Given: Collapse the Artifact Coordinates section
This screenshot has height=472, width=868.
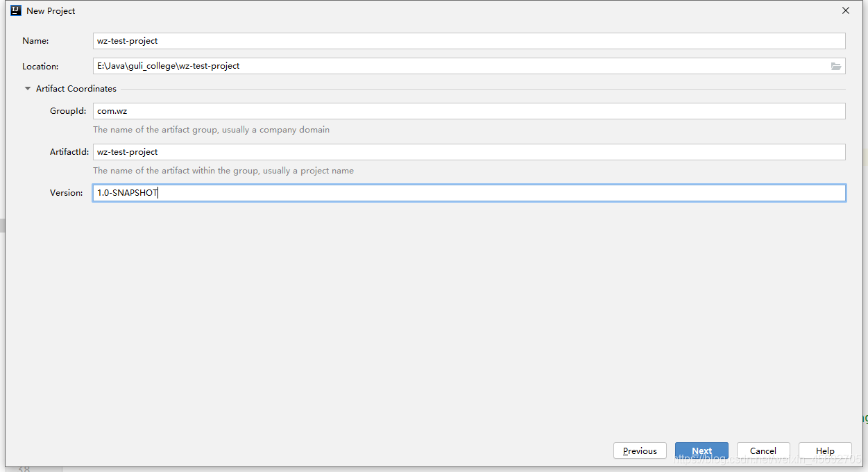Looking at the screenshot, I should click(x=28, y=89).
